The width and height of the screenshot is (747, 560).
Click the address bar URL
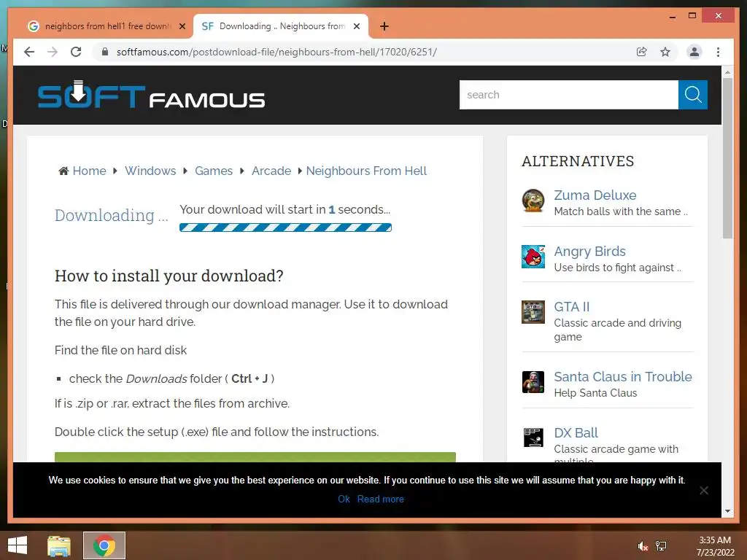(276, 52)
